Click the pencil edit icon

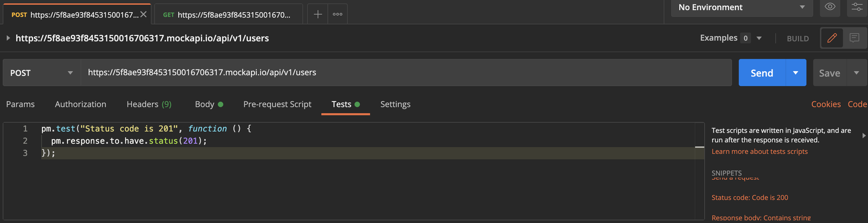tap(832, 38)
